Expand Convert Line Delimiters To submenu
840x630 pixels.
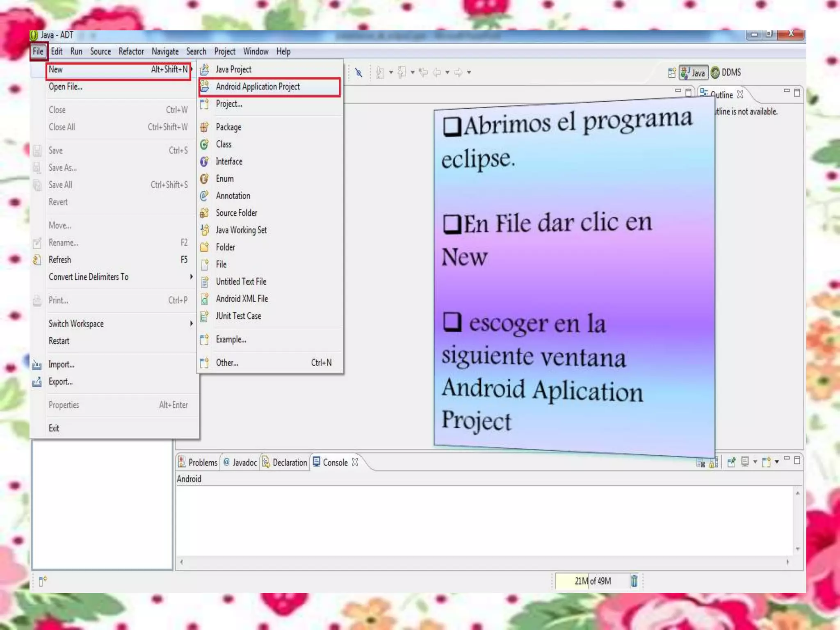tap(191, 277)
